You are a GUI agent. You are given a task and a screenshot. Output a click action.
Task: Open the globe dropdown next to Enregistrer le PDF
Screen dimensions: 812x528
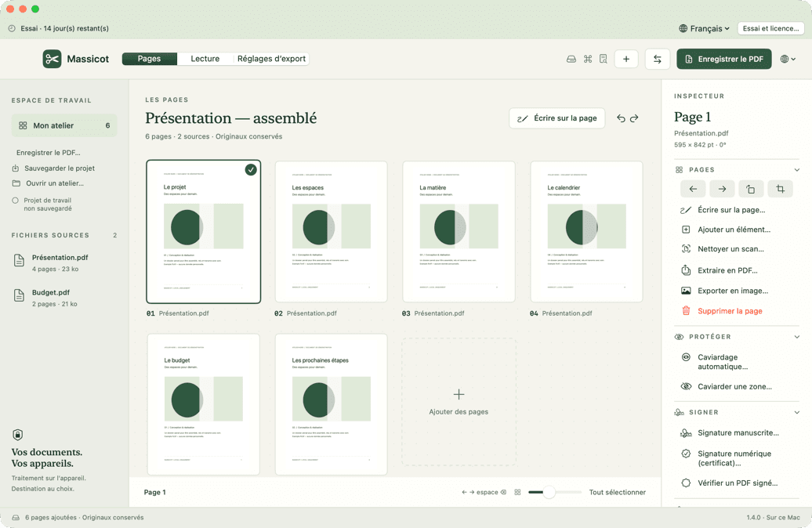coord(788,59)
